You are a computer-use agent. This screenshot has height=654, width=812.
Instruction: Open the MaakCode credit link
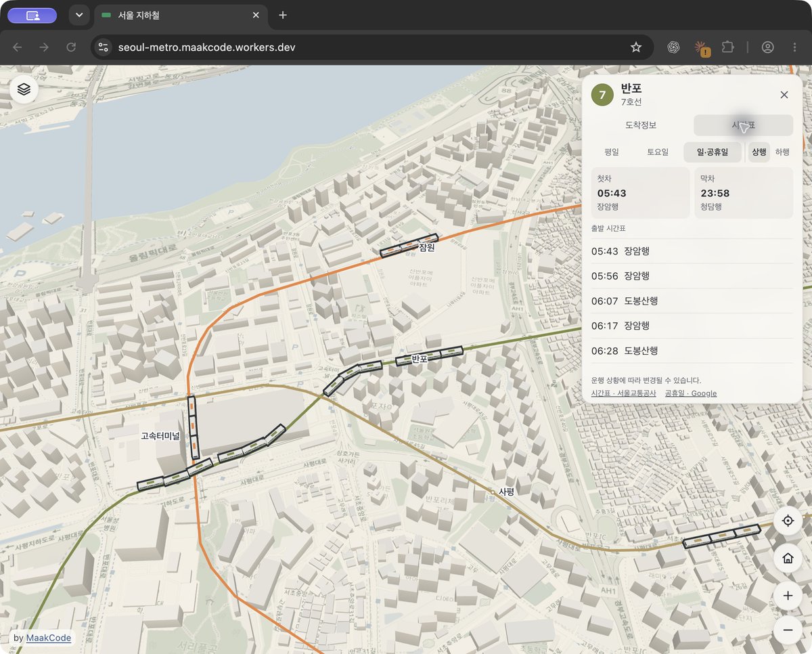(49, 638)
